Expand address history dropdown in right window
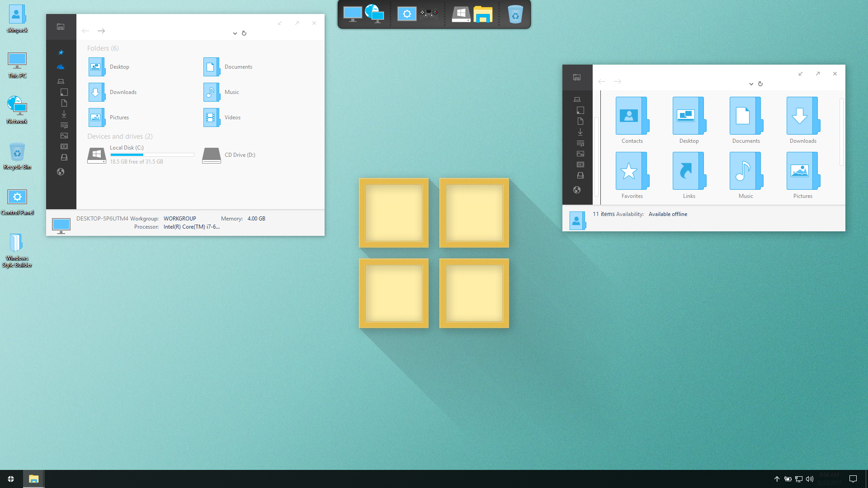The width and height of the screenshot is (868, 488). pos(751,84)
